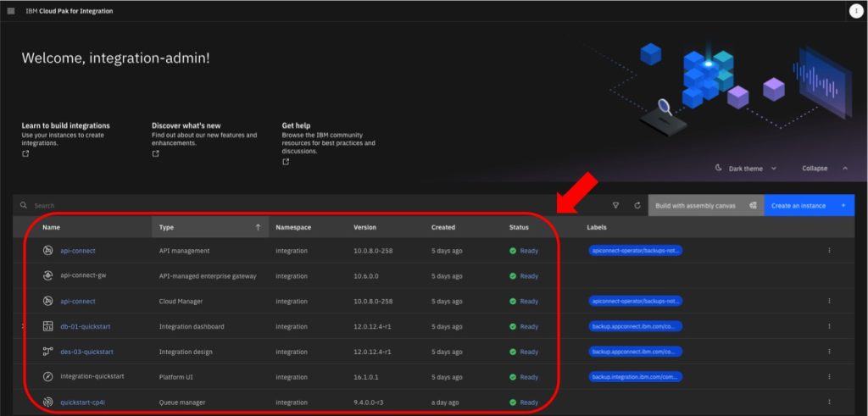
Task: Sort by the Status column header
Action: [519, 227]
